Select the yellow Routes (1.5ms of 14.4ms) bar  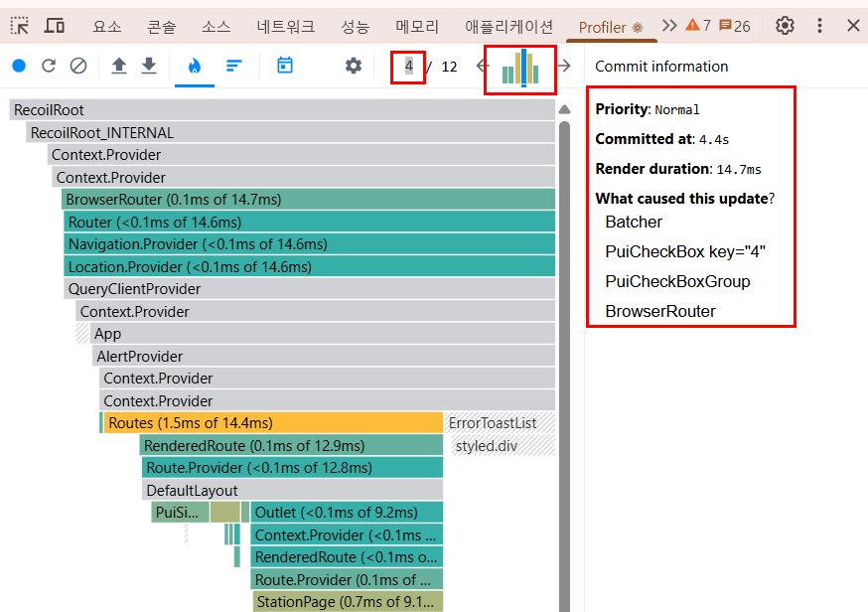(x=273, y=422)
